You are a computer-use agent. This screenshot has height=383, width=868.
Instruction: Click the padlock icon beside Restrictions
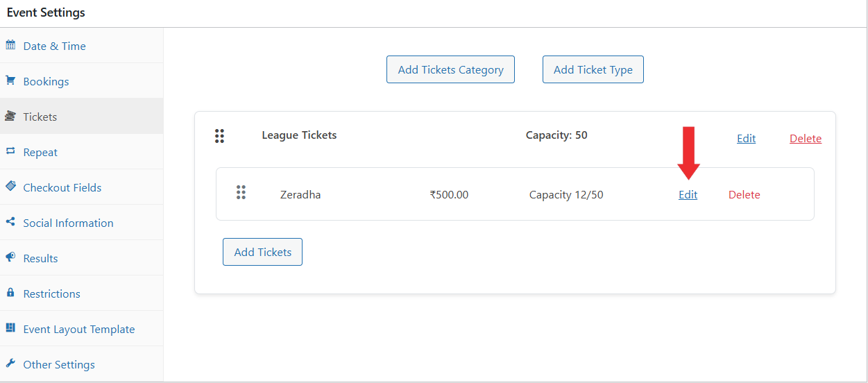coord(10,293)
